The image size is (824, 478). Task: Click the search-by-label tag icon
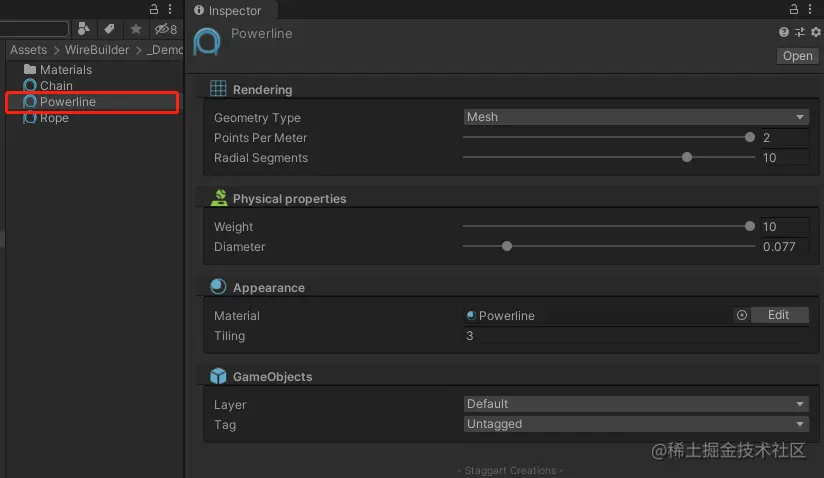(110, 29)
